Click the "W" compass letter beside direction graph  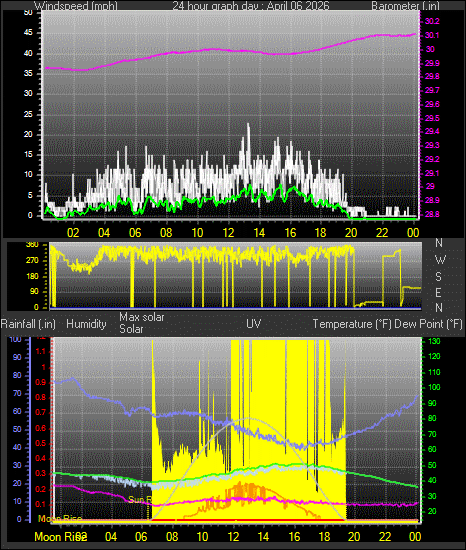tap(440, 260)
